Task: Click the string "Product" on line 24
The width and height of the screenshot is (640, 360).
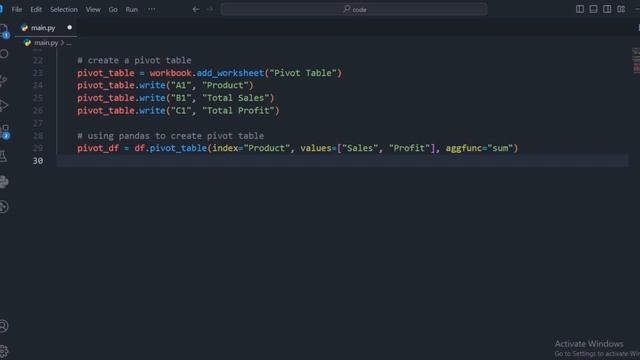Action: 225,85
